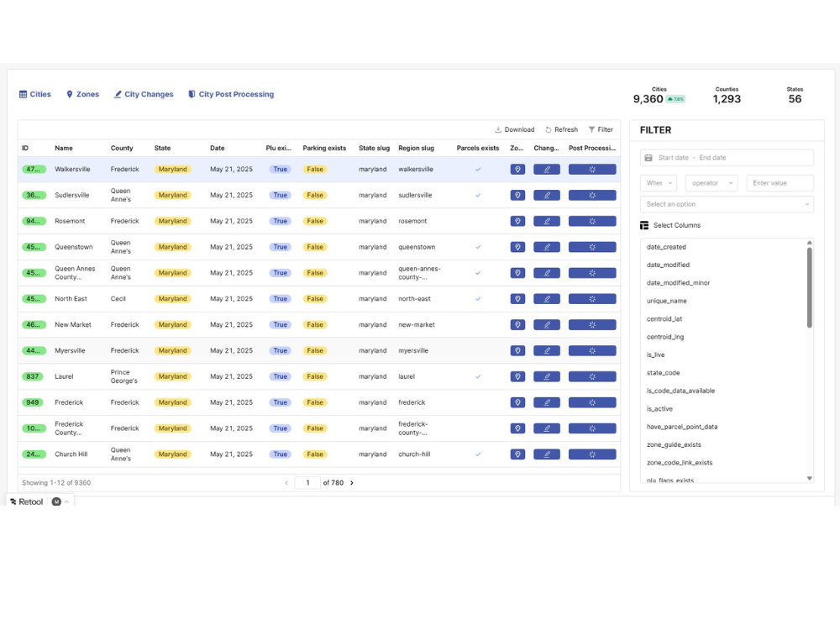
Task: Open zone map icon for Sudlersville row
Action: (x=517, y=195)
